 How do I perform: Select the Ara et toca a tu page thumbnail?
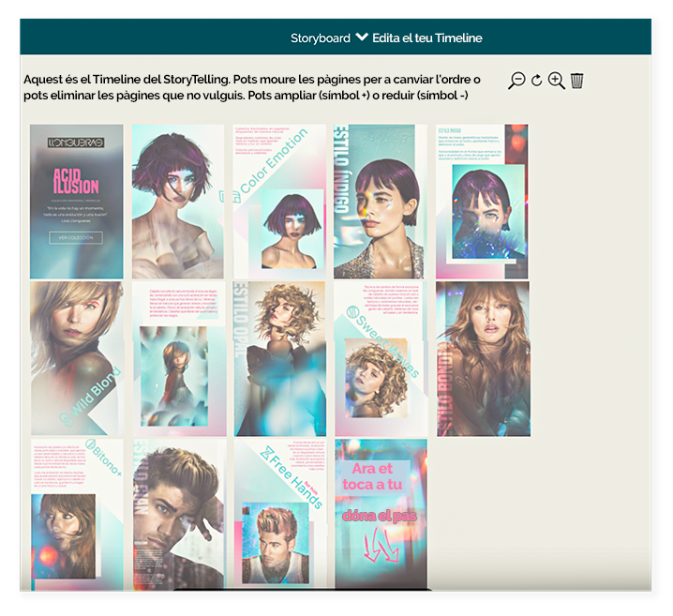pos(381,515)
